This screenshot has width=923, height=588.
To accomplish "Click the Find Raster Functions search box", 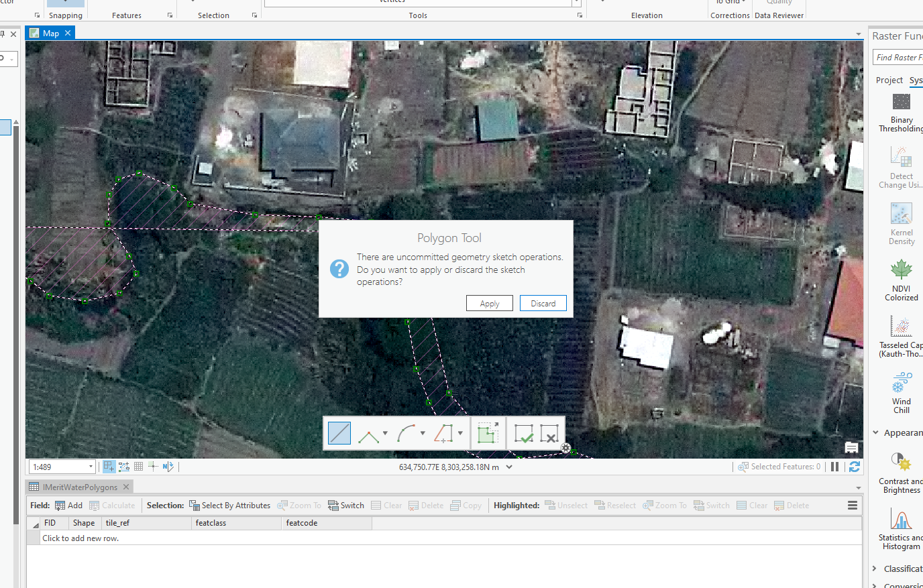I will [x=898, y=58].
